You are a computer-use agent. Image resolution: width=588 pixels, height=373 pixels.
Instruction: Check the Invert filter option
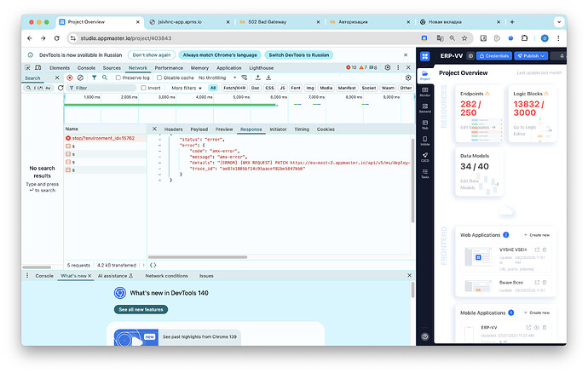[143, 88]
